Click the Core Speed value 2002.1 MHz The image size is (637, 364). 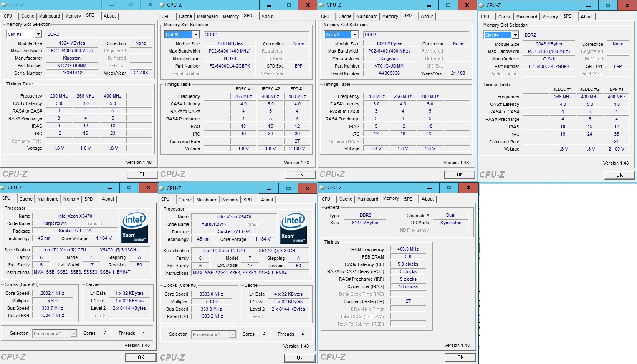52,293
